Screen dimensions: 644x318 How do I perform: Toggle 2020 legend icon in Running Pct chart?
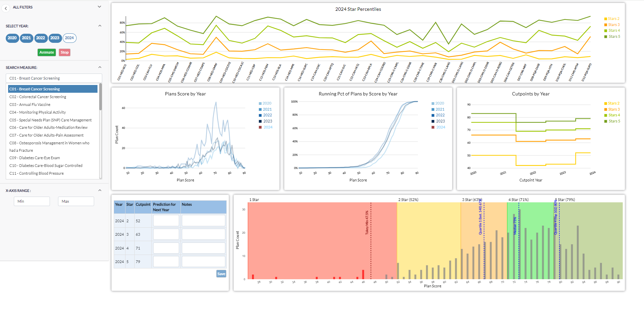[x=433, y=104]
